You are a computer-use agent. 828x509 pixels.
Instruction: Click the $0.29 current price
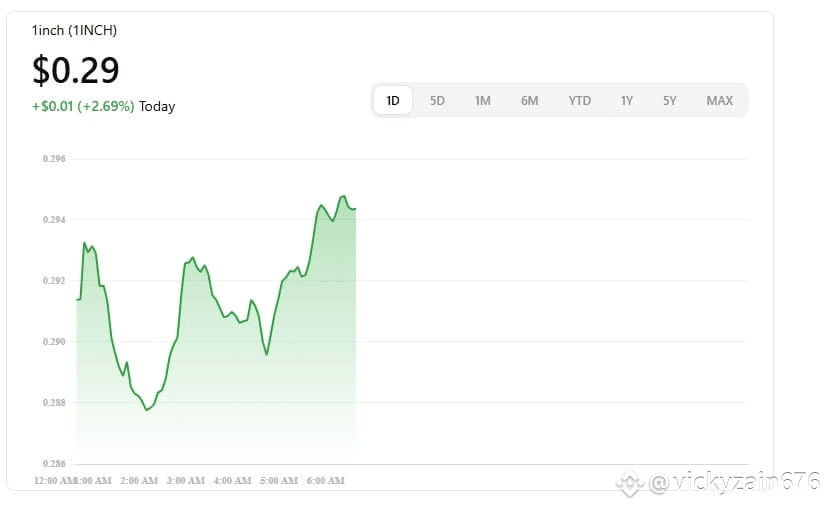(76, 70)
